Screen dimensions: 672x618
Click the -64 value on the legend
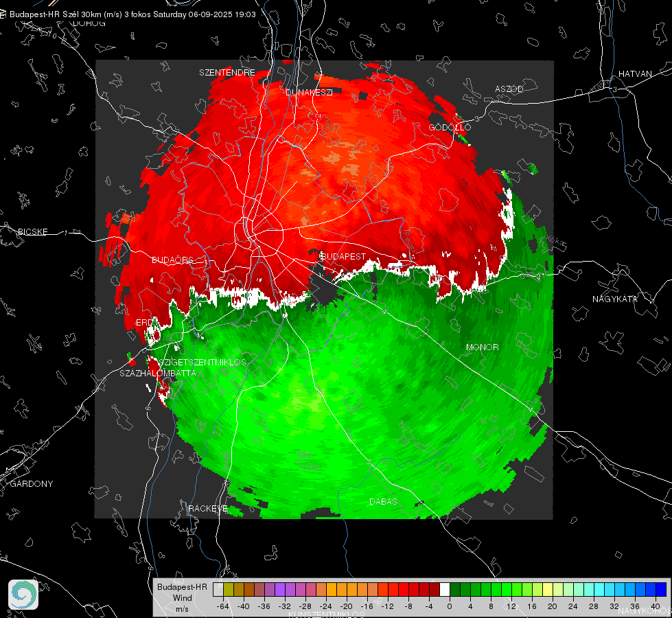(222, 606)
